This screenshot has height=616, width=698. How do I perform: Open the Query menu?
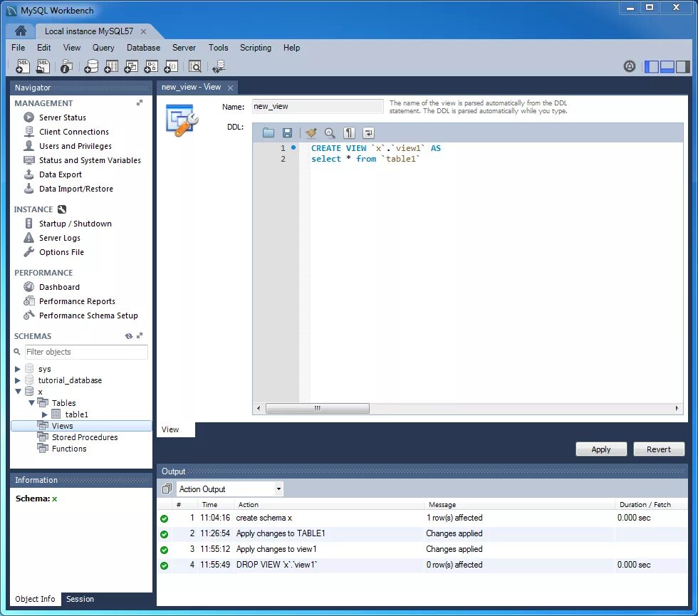[x=103, y=48]
